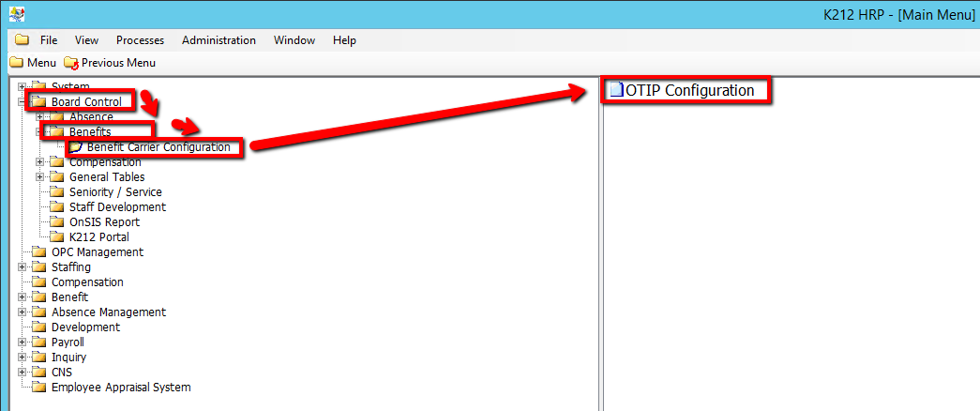Click the application icon in title bar
The height and width of the screenshot is (411, 980).
[x=16, y=14]
